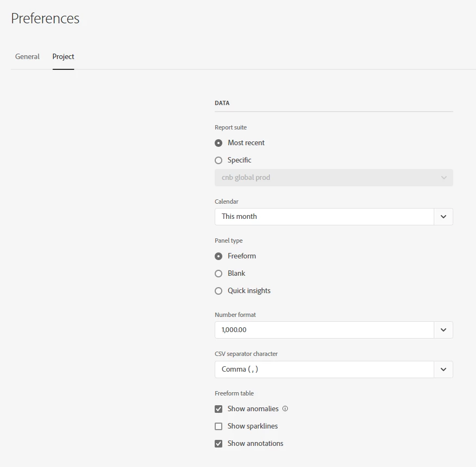
Task: Uncheck the Show anomalies checkbox
Action: click(218, 408)
